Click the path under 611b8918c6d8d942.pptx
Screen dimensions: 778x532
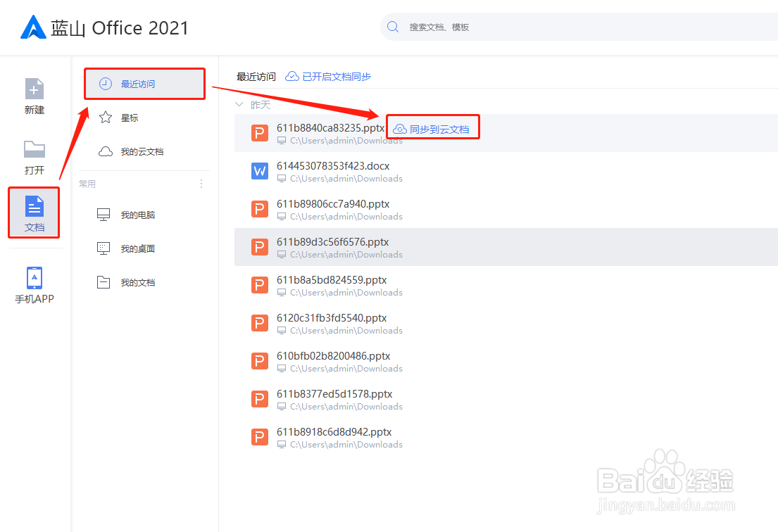[346, 445]
